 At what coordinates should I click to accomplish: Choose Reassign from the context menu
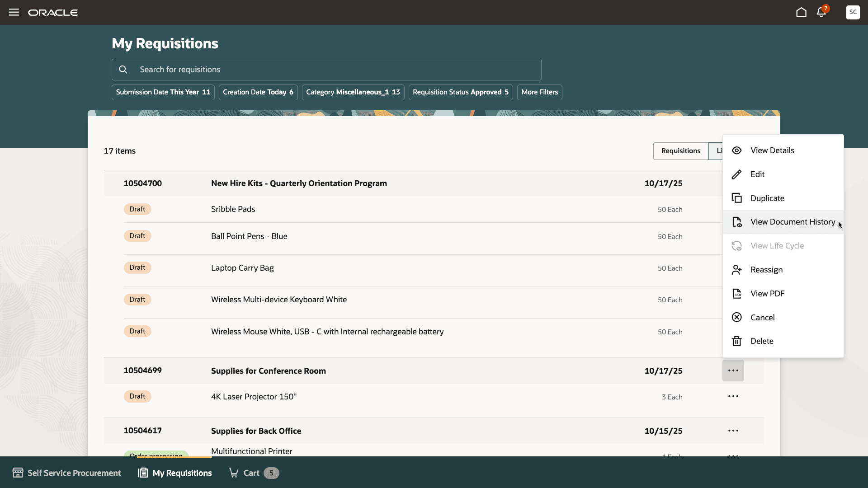[x=766, y=269]
